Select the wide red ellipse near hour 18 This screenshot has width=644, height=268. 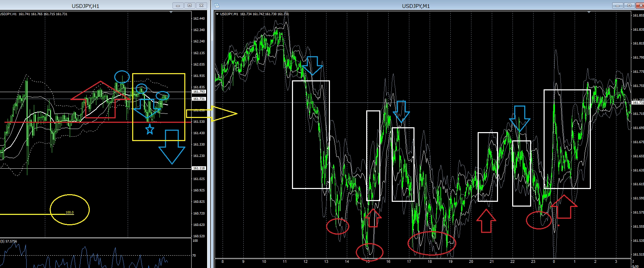431,243
